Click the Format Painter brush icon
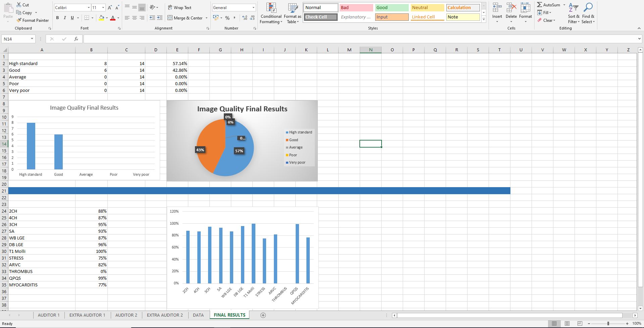The image size is (644, 328). [19, 20]
